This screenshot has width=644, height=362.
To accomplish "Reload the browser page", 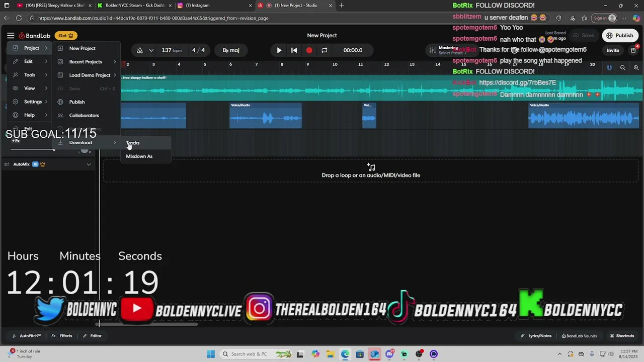I will tap(19, 18).
